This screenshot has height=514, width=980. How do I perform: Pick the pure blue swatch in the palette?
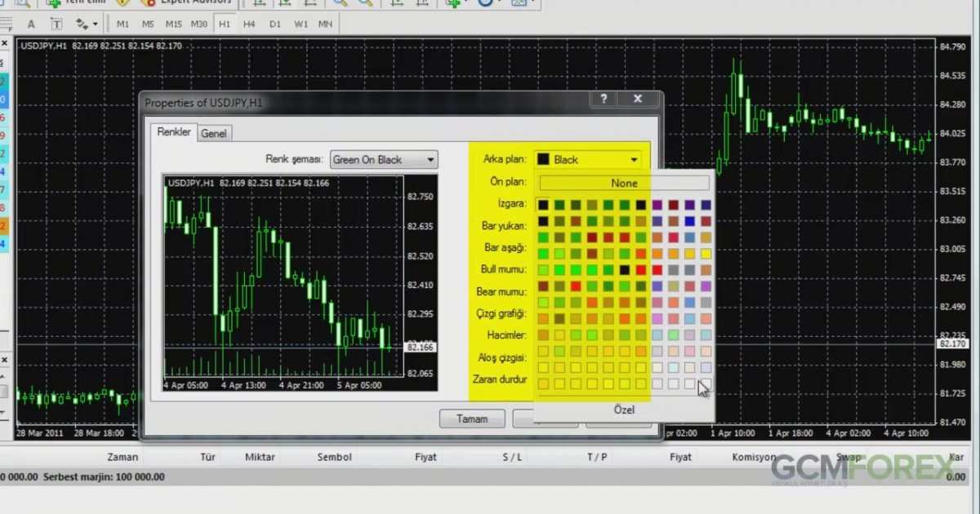[x=689, y=221]
